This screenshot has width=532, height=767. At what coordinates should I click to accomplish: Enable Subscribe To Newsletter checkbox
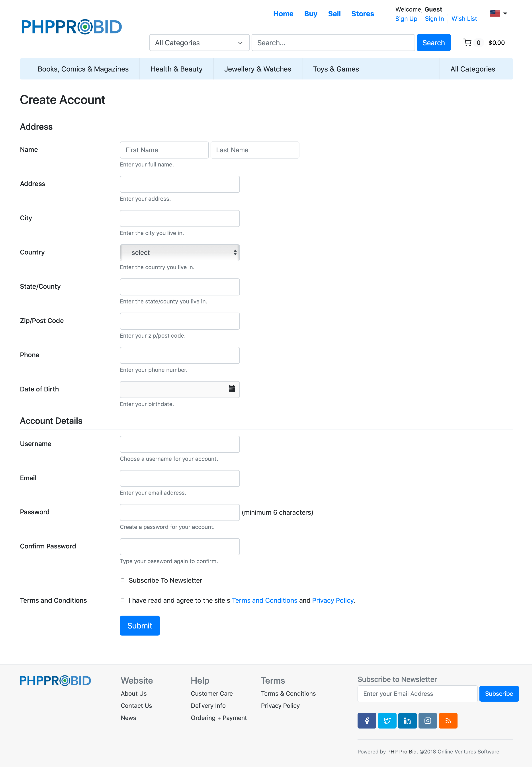click(x=123, y=580)
